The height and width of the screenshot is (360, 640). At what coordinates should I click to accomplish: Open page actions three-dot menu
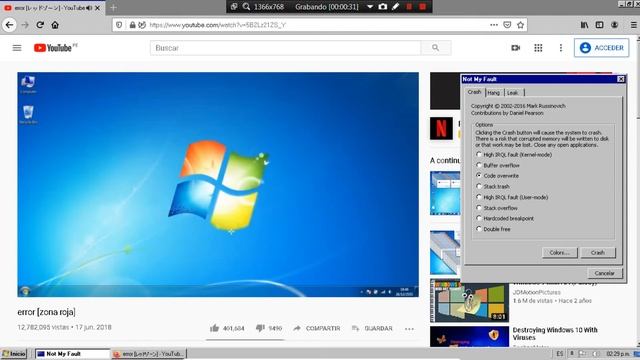494,25
